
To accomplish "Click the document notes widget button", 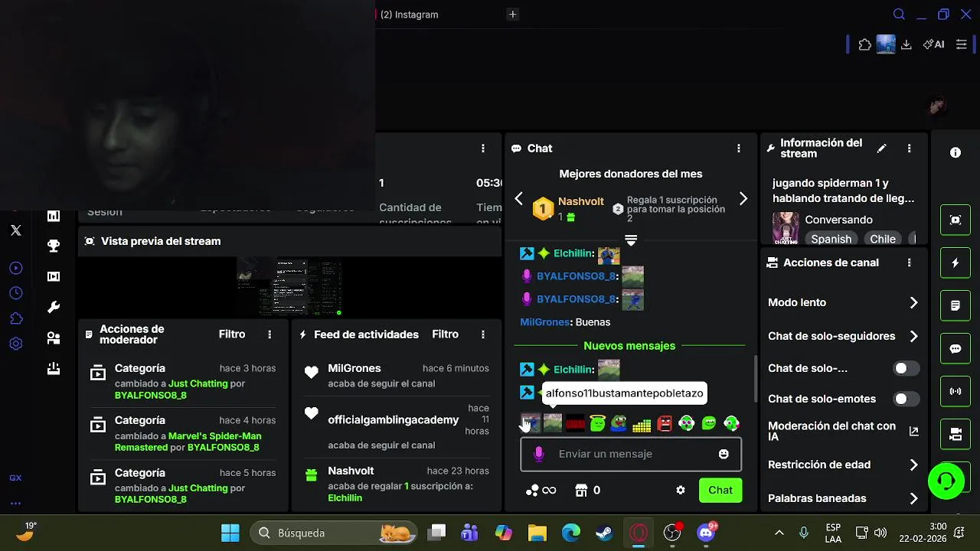I will tap(955, 305).
